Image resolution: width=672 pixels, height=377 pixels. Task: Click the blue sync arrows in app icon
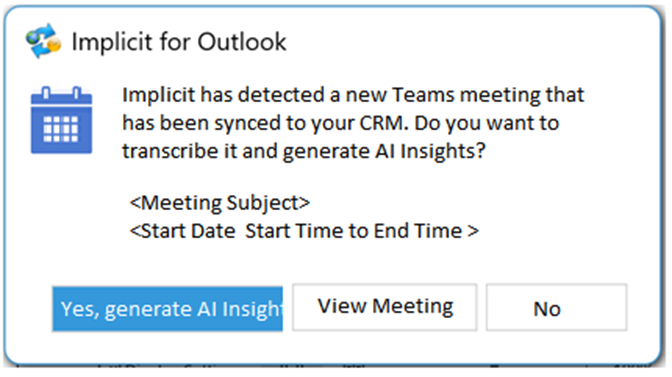(41, 41)
